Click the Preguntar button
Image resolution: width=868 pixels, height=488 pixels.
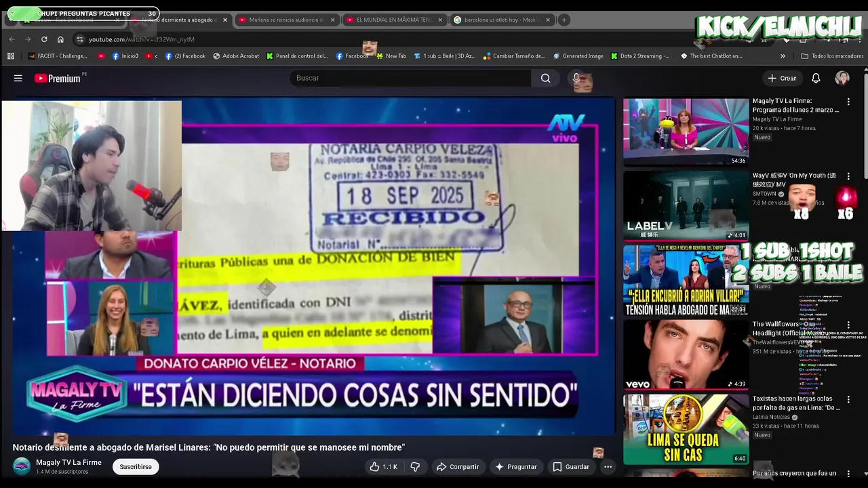click(515, 466)
